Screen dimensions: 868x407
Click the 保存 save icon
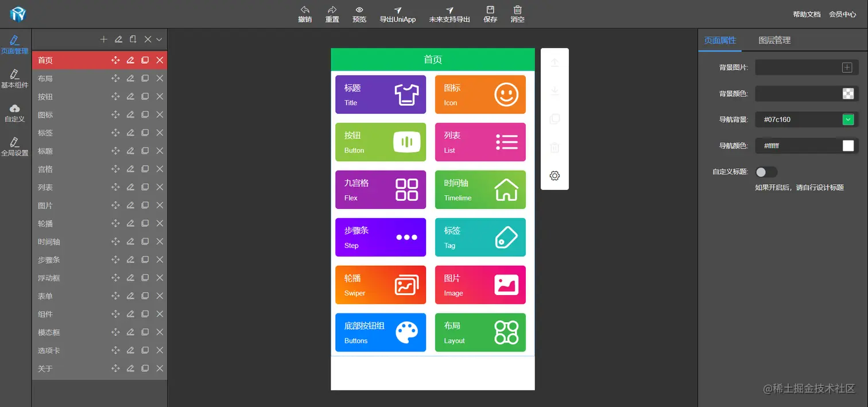tap(490, 10)
